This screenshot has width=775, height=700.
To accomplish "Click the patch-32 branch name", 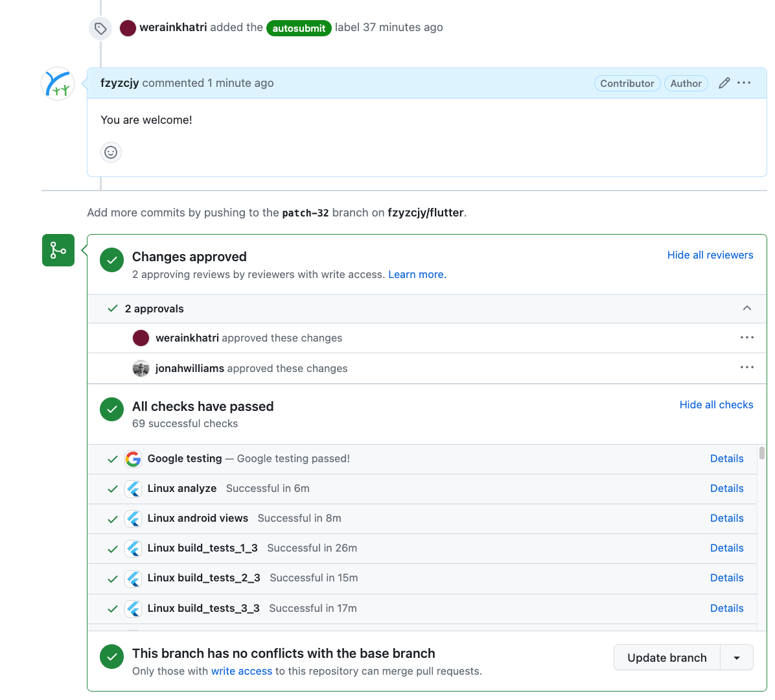I will pos(305,213).
